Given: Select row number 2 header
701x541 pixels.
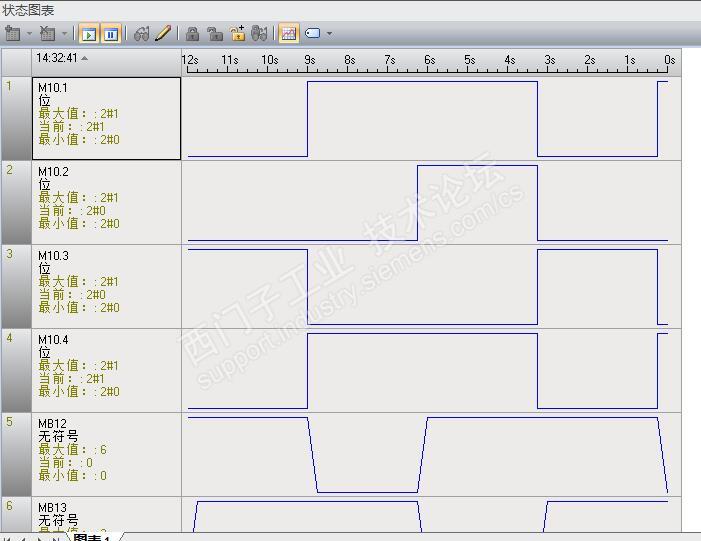Looking at the screenshot, I should coord(16,203).
